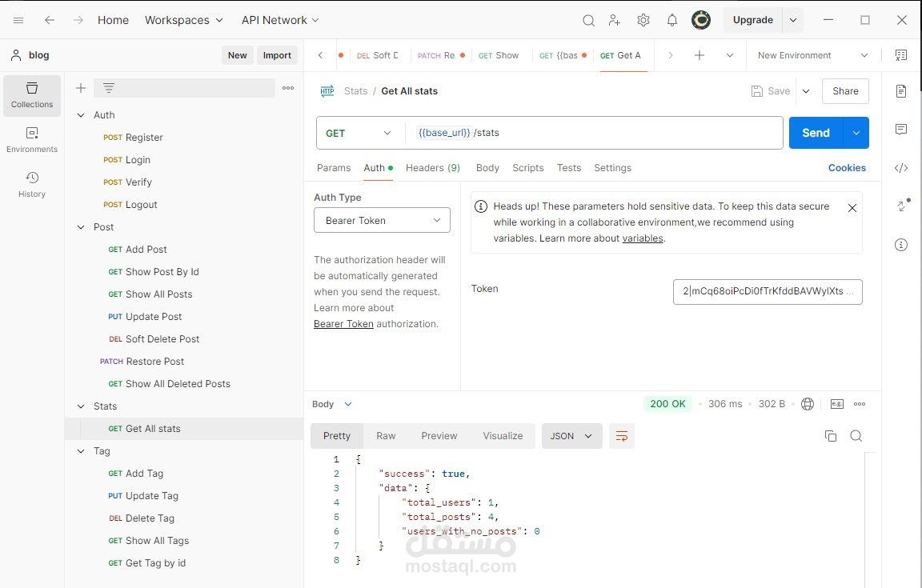Open the GET method dropdown
The height and width of the screenshot is (588, 922).
point(359,133)
